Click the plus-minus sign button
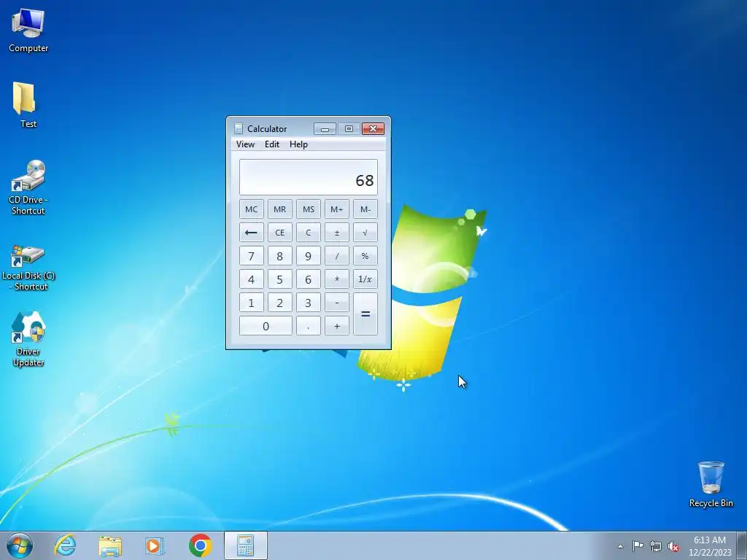 337,233
